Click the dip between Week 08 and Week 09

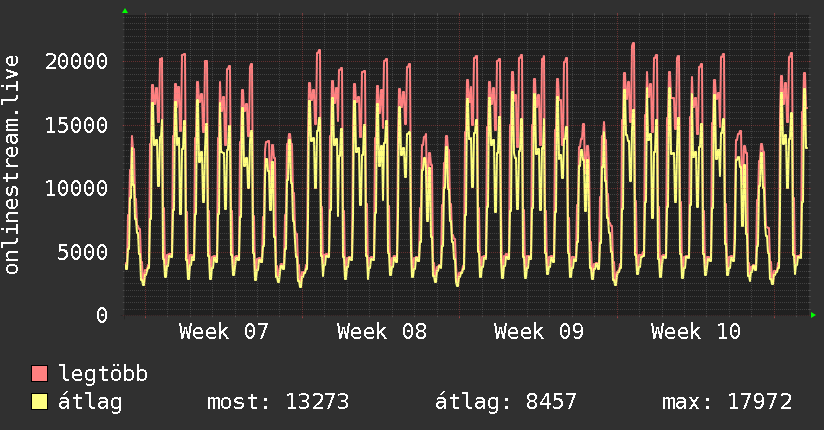point(458,284)
